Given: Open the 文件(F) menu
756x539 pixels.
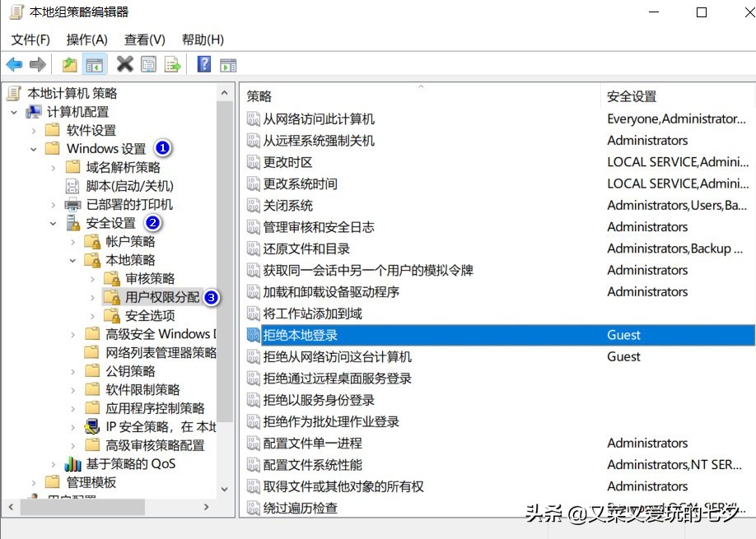Looking at the screenshot, I should point(30,39).
